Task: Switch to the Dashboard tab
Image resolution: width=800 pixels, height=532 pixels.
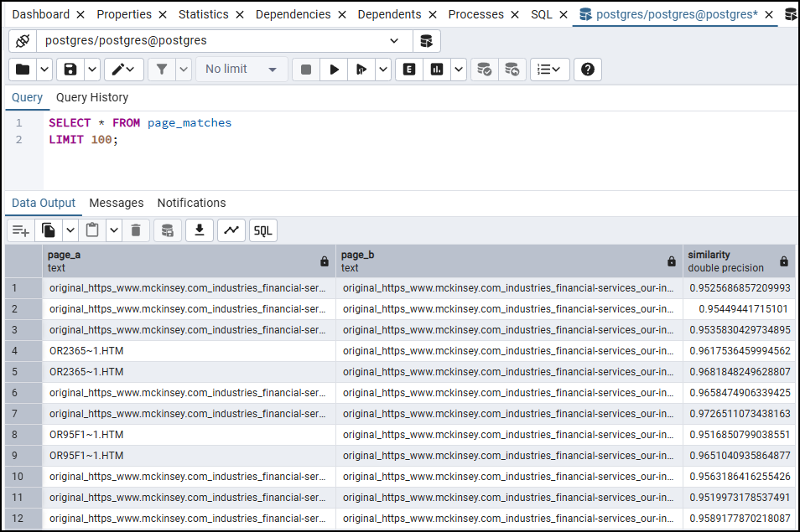Action: [x=41, y=15]
